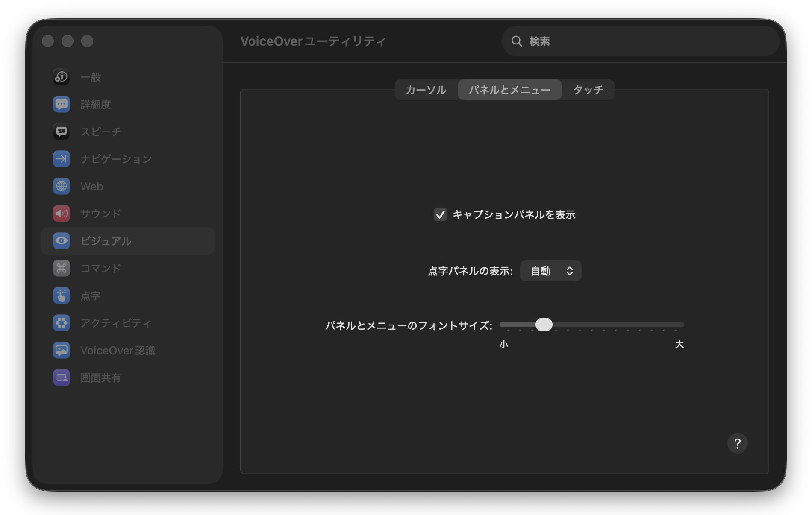Choose ナビゲーション in the sidebar
Image resolution: width=812 pixels, height=515 pixels.
pos(116,159)
